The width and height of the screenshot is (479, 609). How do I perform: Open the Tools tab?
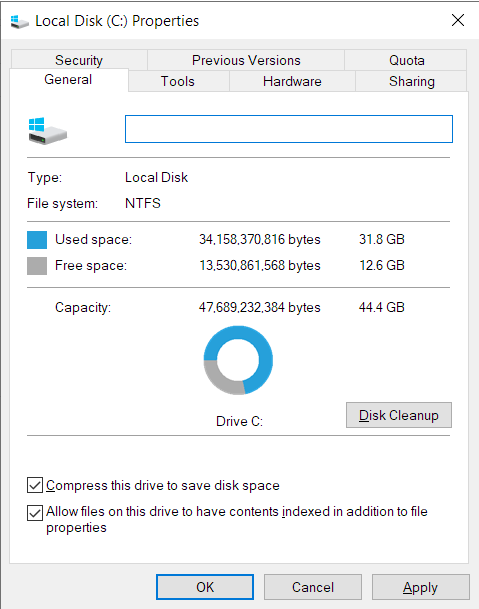(x=178, y=81)
